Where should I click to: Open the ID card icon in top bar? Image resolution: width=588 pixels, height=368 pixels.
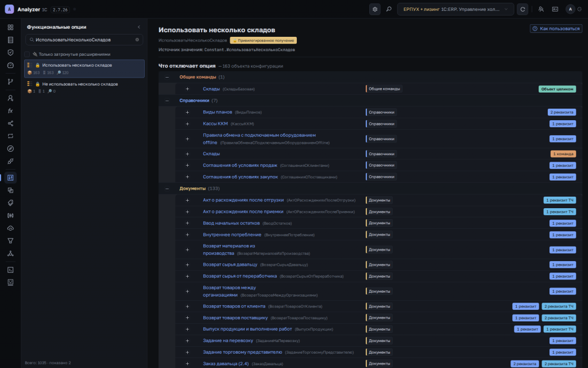tap(555, 9)
